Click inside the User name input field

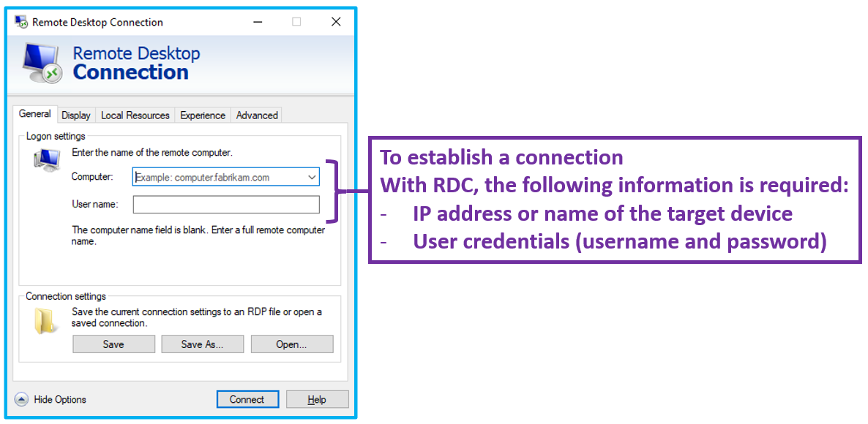225,205
